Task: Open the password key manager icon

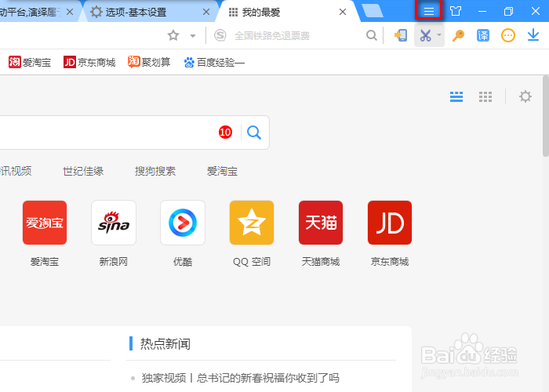Action: 458,35
